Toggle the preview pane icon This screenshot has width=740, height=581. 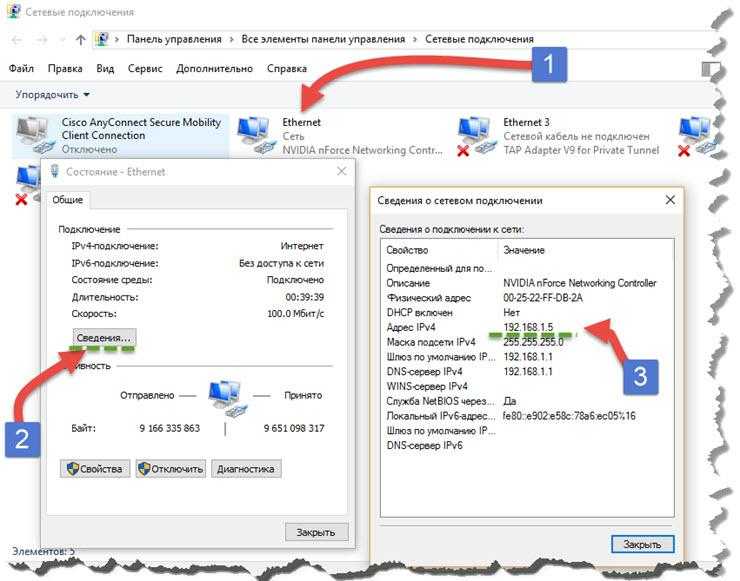click(x=711, y=69)
